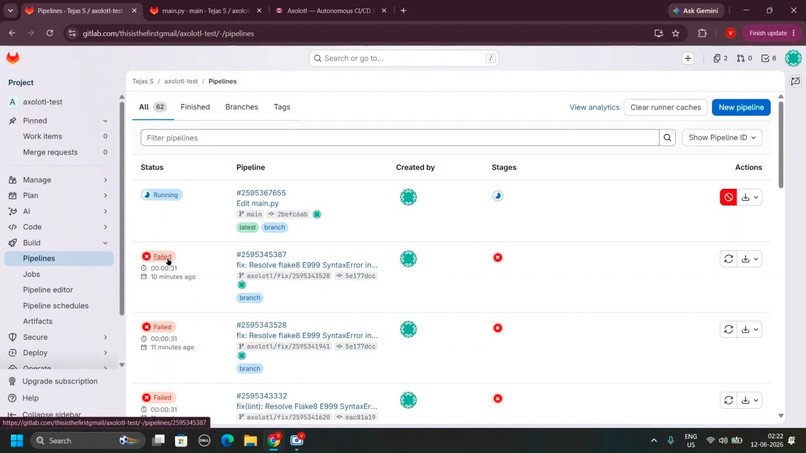This screenshot has height=453, width=806.
Task: Collapse the Build sidebar section
Action: click(59, 243)
